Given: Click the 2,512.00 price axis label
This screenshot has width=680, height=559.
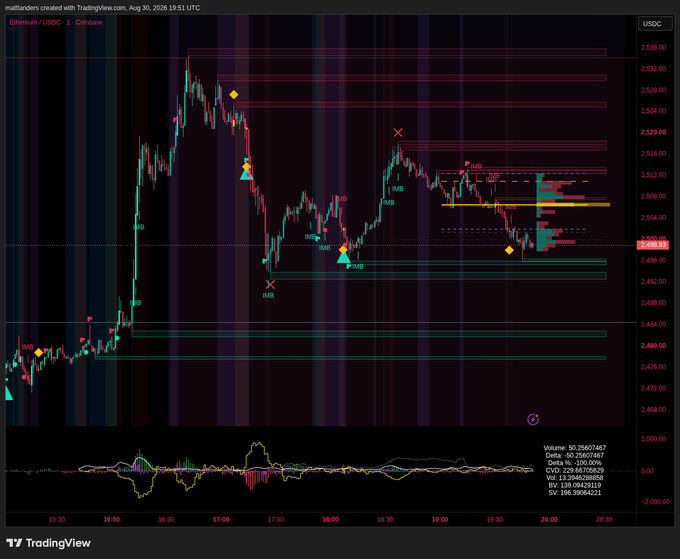Looking at the screenshot, I should (x=653, y=175).
